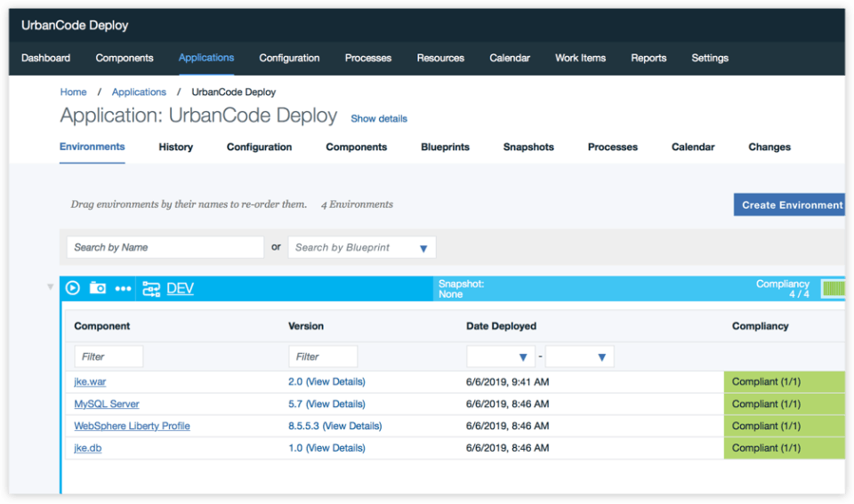Focus the Component filter field
Image resolution: width=854 pixels, height=504 pixels.
click(x=109, y=357)
